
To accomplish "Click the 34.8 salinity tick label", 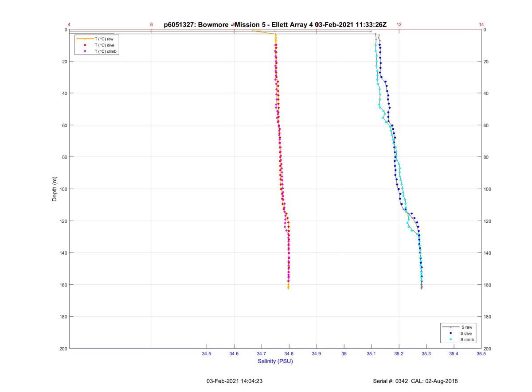I will tap(289, 353).
